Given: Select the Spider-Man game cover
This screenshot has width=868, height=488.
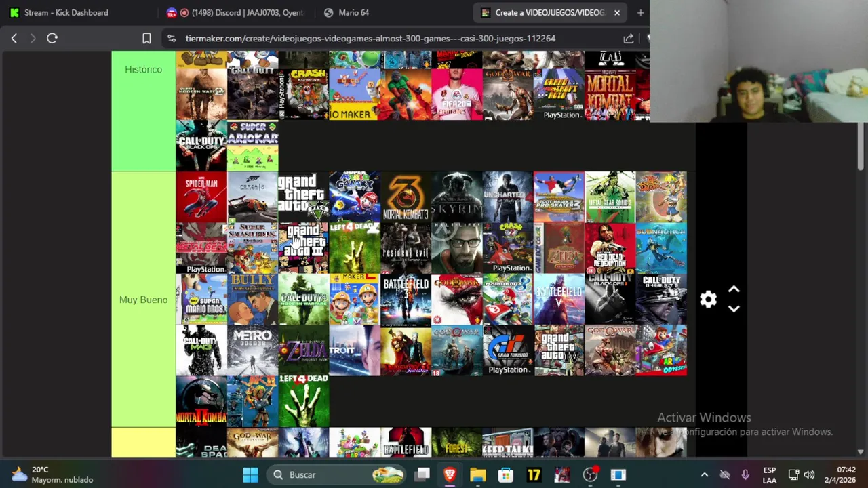Looking at the screenshot, I should [201, 197].
